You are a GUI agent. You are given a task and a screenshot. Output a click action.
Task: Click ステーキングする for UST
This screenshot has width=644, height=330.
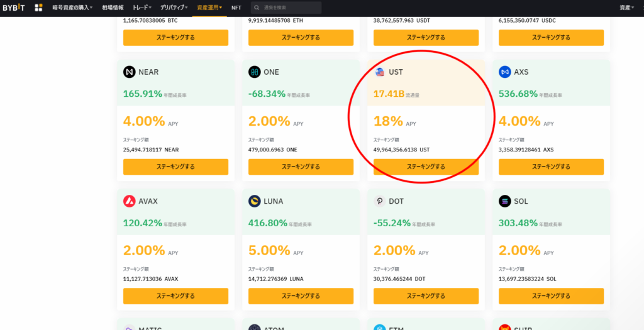(x=426, y=167)
